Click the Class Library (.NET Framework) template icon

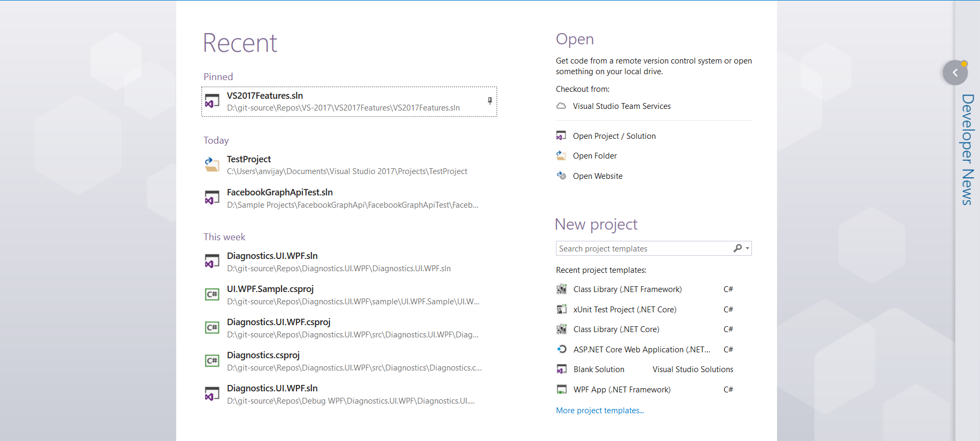(x=562, y=289)
